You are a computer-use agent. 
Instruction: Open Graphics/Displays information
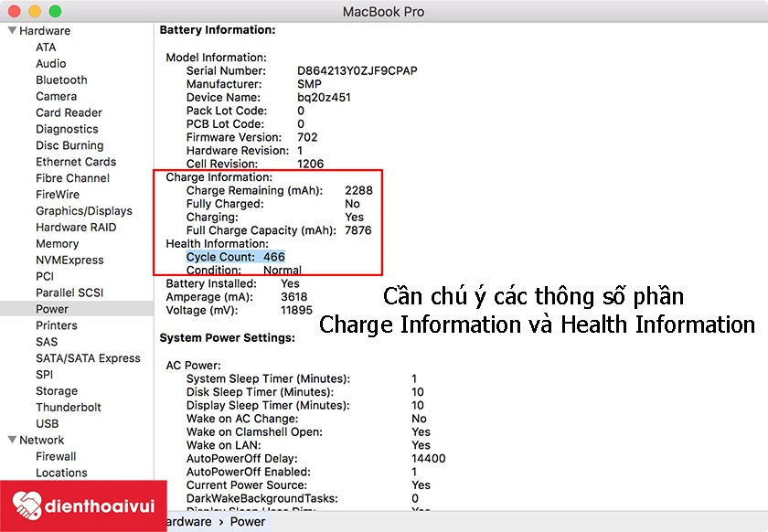tap(84, 211)
